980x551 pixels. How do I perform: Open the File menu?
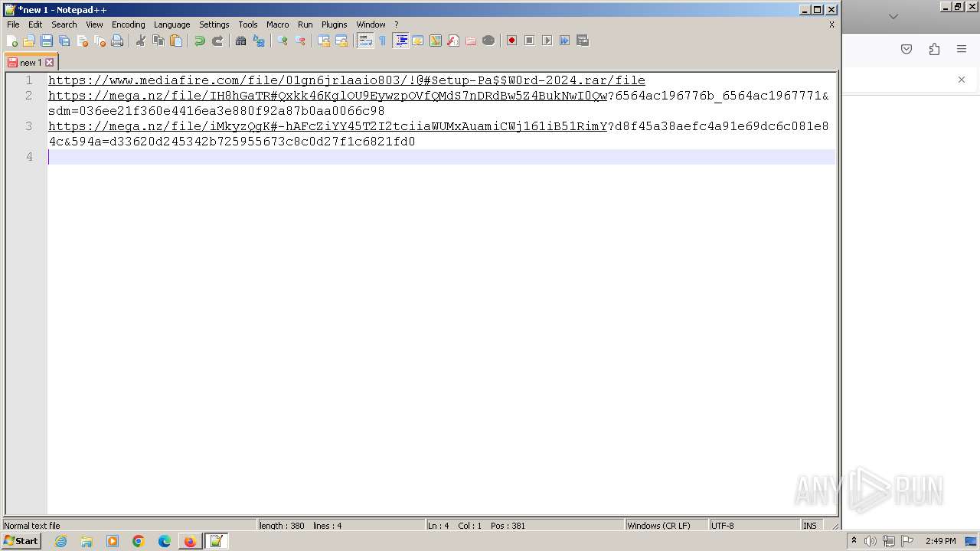coord(13,24)
